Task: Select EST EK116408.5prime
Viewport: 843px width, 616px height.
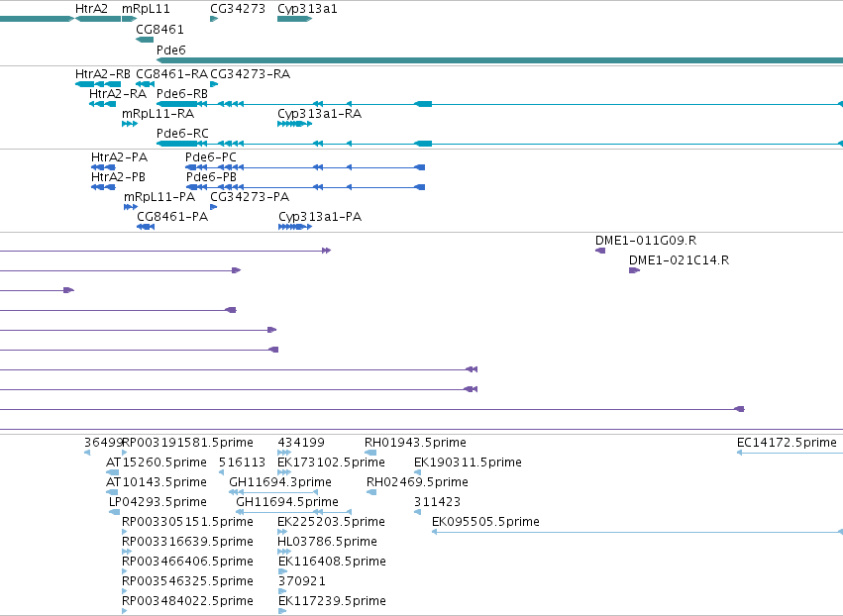Action: click(332, 562)
